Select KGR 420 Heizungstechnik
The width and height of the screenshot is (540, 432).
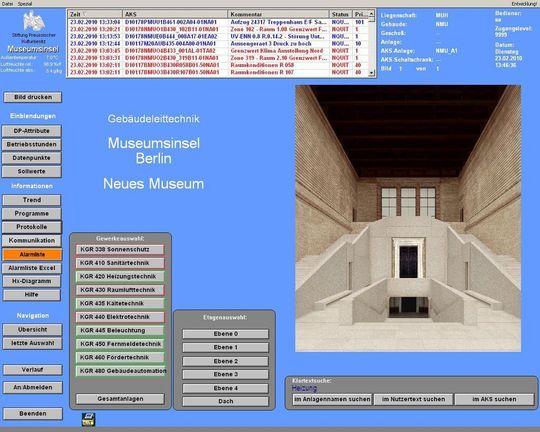(120, 276)
